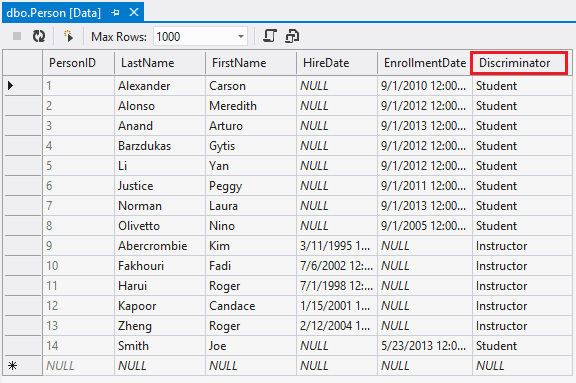This screenshot has width=576, height=383.
Task: Click the LastName cell 'Fakhouri'
Action: 160,266
